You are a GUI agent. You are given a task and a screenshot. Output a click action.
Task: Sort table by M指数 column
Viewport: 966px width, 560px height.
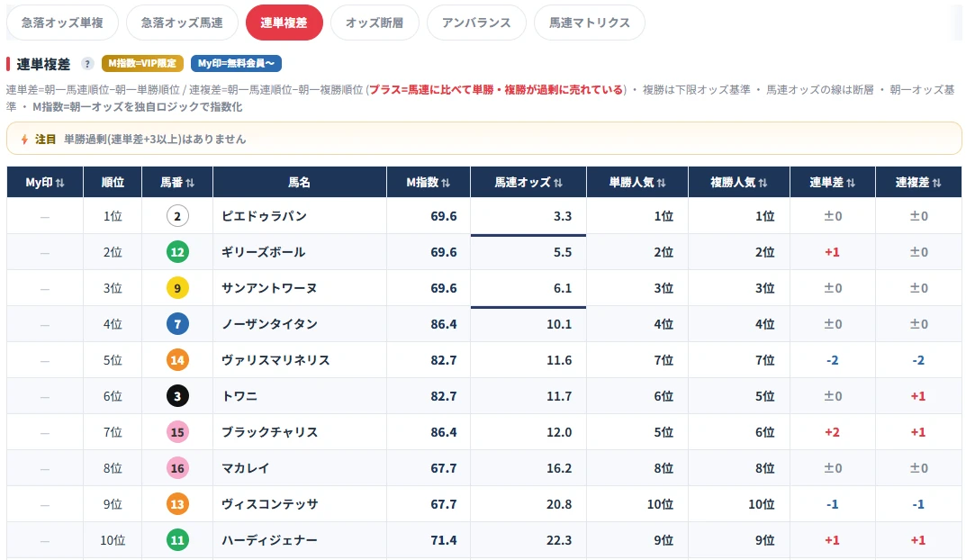point(429,183)
